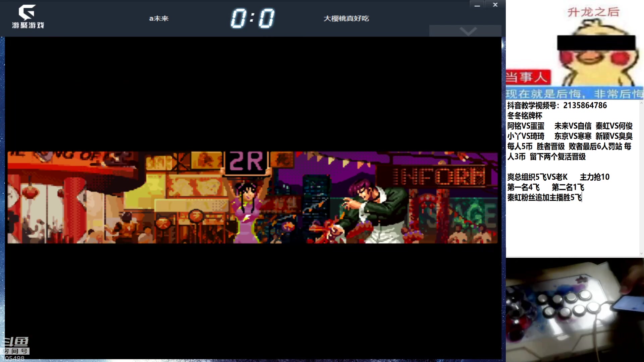Click the 东京VS寒寒 matchup text
Viewport: 644px width, 362px height.
[573, 136]
